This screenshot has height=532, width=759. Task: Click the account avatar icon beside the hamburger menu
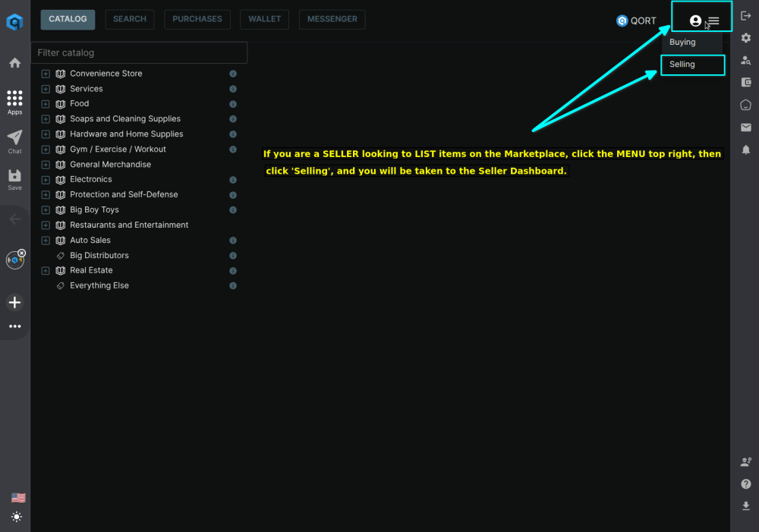click(696, 20)
